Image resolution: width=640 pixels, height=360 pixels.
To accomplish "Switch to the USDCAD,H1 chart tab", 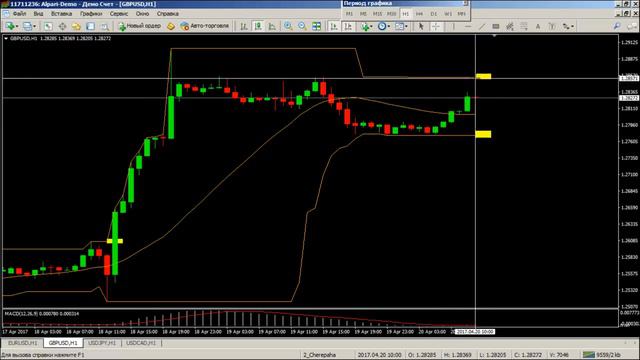I will coord(141,343).
